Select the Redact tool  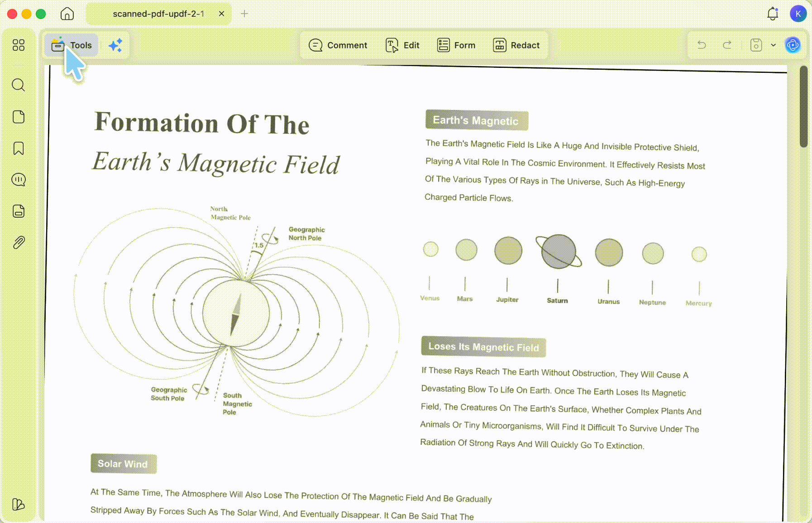pos(516,45)
